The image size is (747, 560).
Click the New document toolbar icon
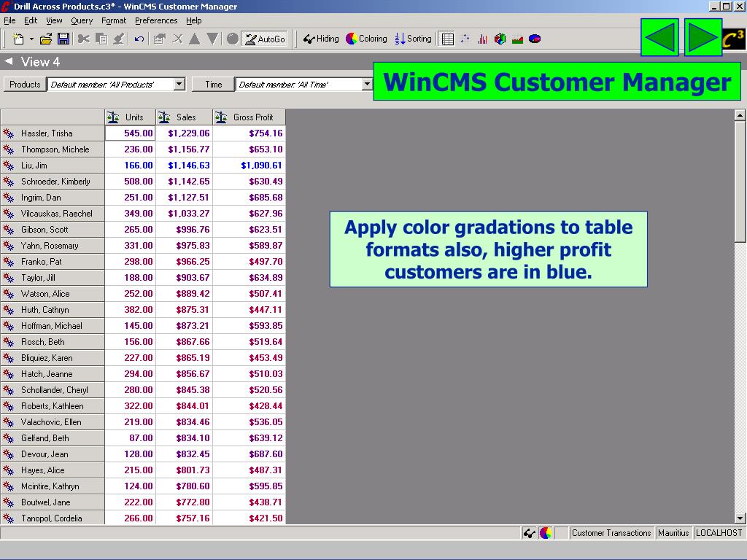(18, 39)
